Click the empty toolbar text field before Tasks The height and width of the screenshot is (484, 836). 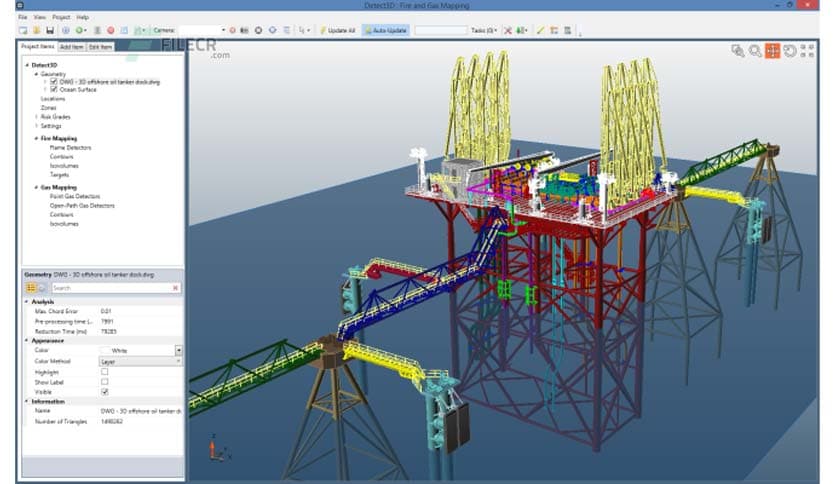[x=440, y=30]
